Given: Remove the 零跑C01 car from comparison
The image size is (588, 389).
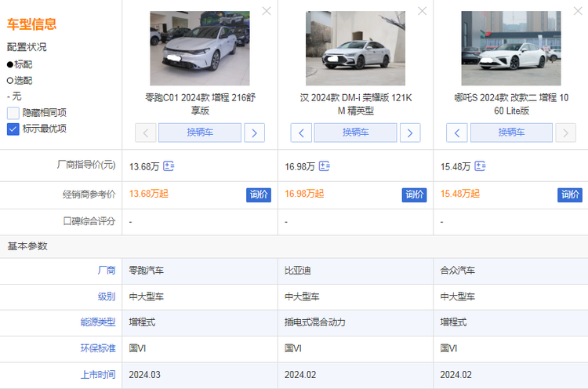Looking at the screenshot, I should (267, 11).
